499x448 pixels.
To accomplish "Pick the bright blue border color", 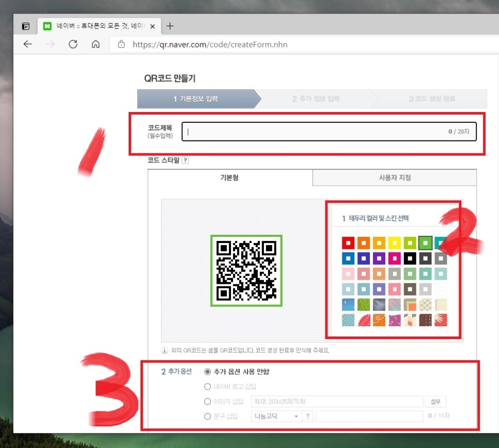I will tap(348, 259).
